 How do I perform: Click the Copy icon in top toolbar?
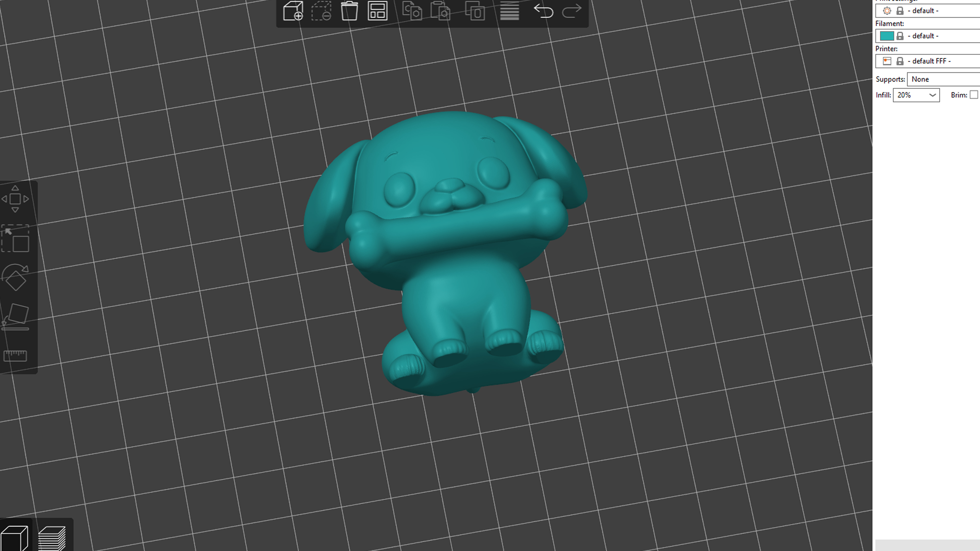[412, 11]
